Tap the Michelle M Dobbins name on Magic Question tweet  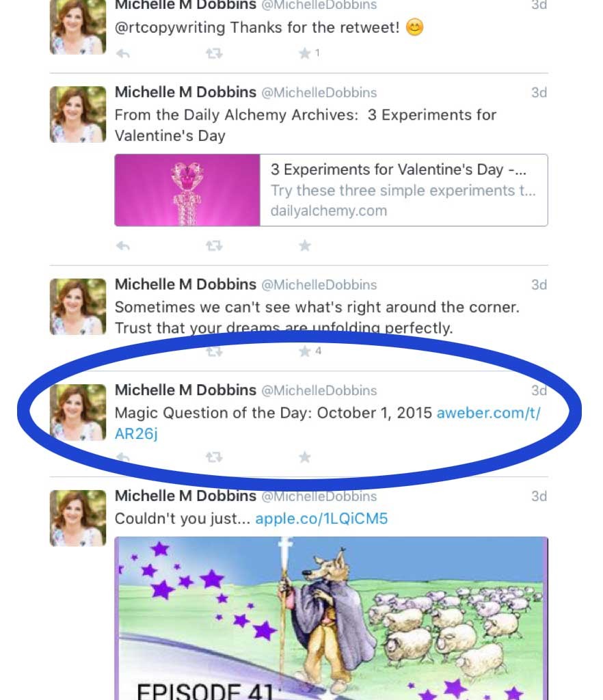186,390
